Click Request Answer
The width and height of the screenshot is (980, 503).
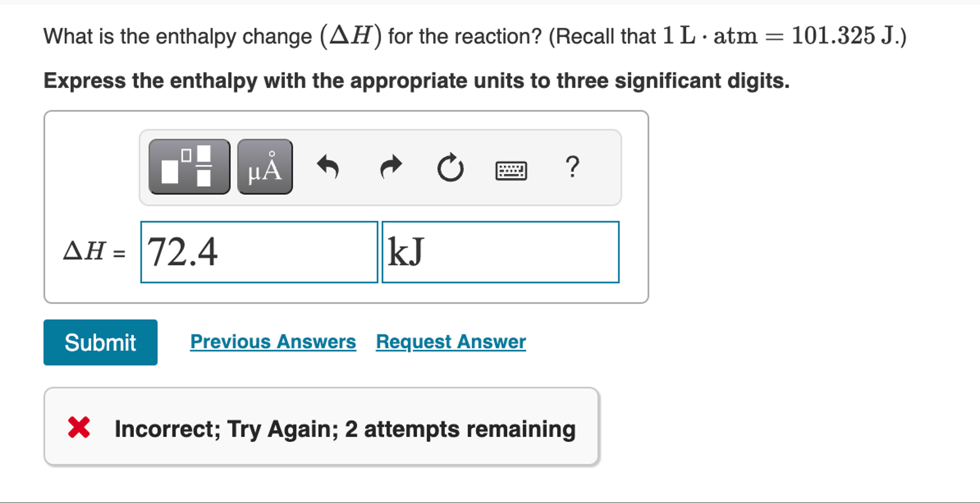pyautogui.click(x=451, y=341)
